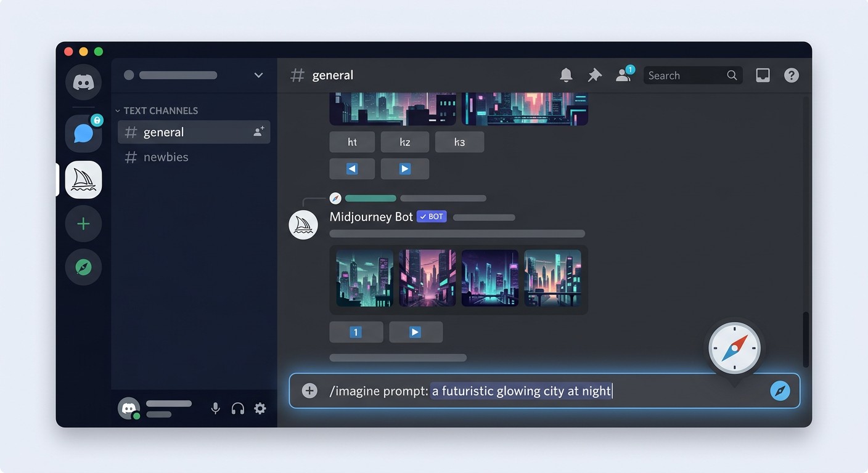868x473 pixels.
Task: Select the Midjourney sailboat server icon
Action: coord(83,180)
